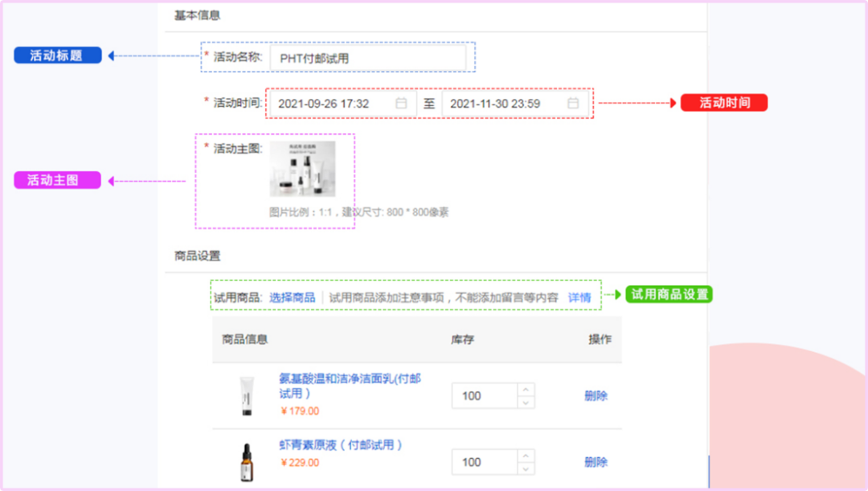The image size is (868, 491).
Task: Open calendar icon for start time 2021-09-26
Action: [401, 103]
